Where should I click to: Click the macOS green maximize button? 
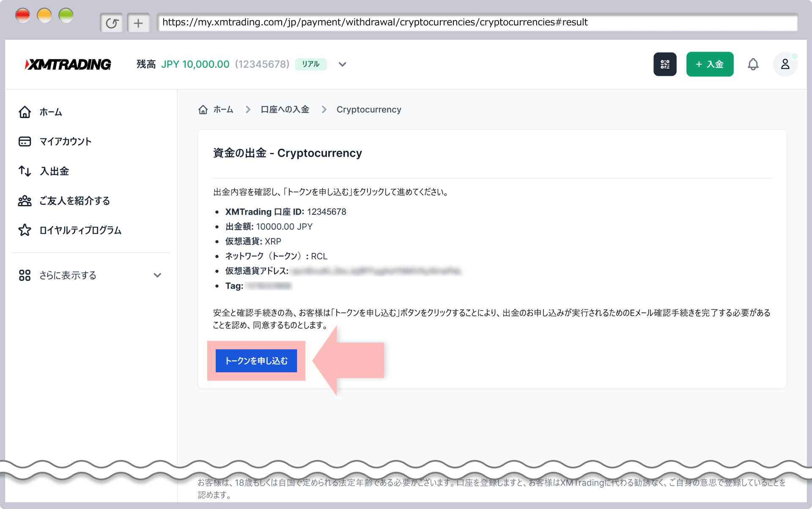point(66,15)
